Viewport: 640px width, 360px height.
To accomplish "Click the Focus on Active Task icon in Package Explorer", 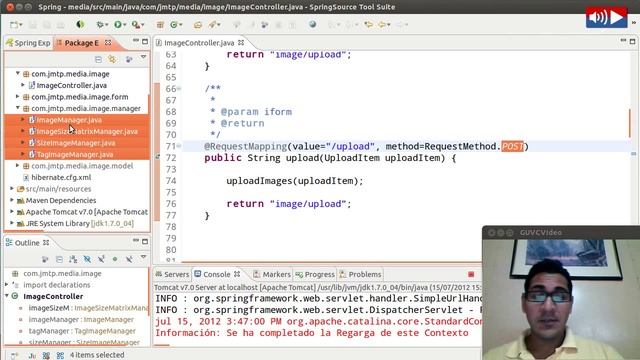I will pyautogui.click(x=129, y=60).
